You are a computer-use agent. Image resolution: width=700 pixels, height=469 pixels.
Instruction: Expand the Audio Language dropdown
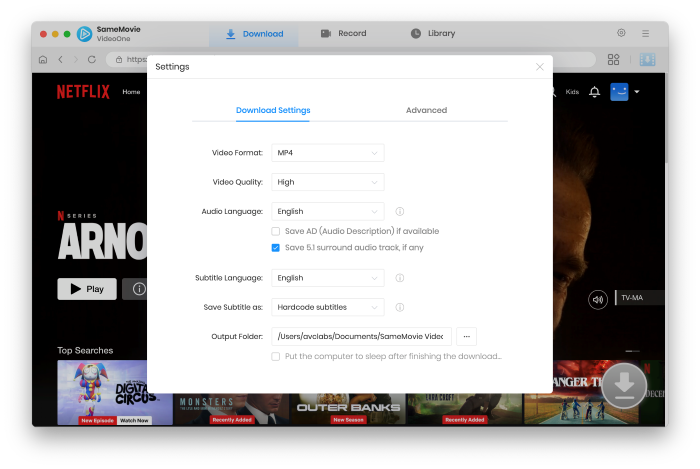coord(328,212)
